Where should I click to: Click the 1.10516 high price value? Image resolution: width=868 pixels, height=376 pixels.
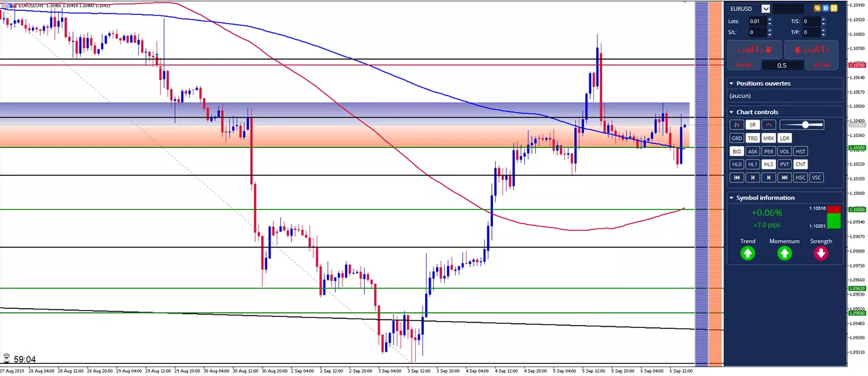(817, 209)
